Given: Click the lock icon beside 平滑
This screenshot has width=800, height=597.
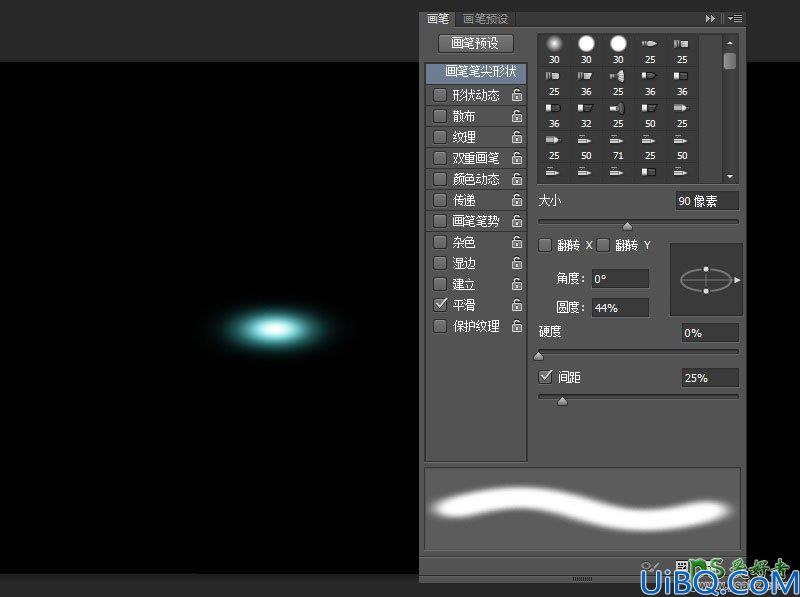Looking at the screenshot, I should click(517, 305).
